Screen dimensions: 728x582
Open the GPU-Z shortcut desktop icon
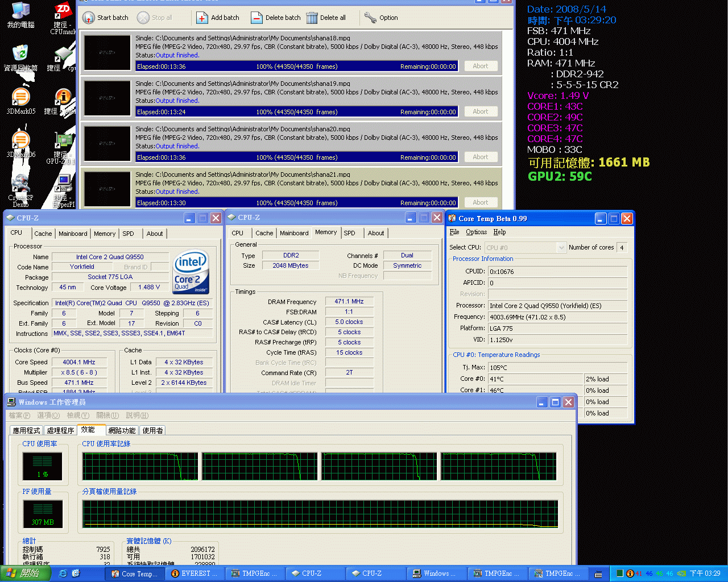[x=63, y=148]
